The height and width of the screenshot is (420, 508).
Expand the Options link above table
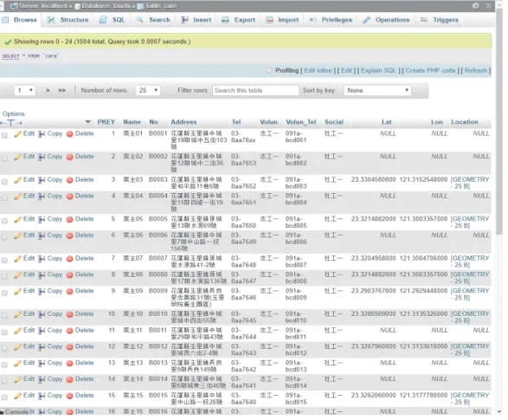coord(13,114)
